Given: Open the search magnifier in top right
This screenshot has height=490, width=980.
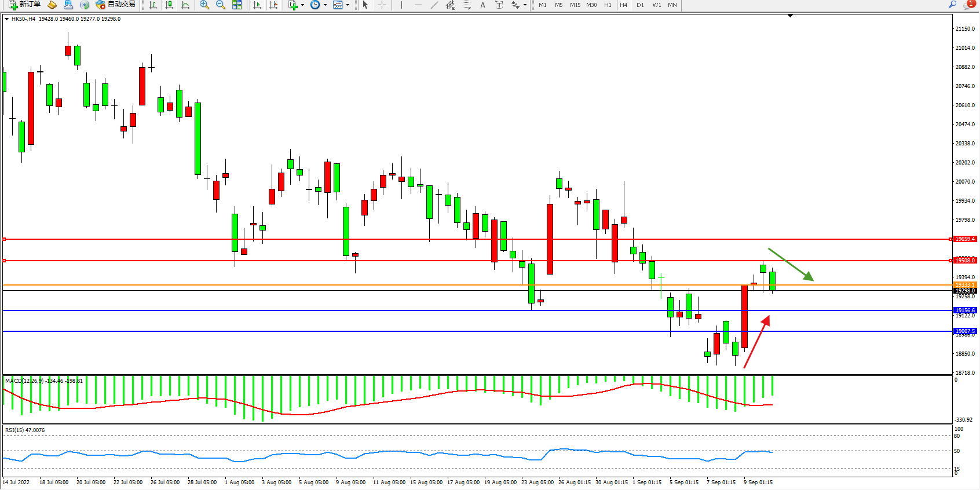Looking at the screenshot, I should point(953,5).
